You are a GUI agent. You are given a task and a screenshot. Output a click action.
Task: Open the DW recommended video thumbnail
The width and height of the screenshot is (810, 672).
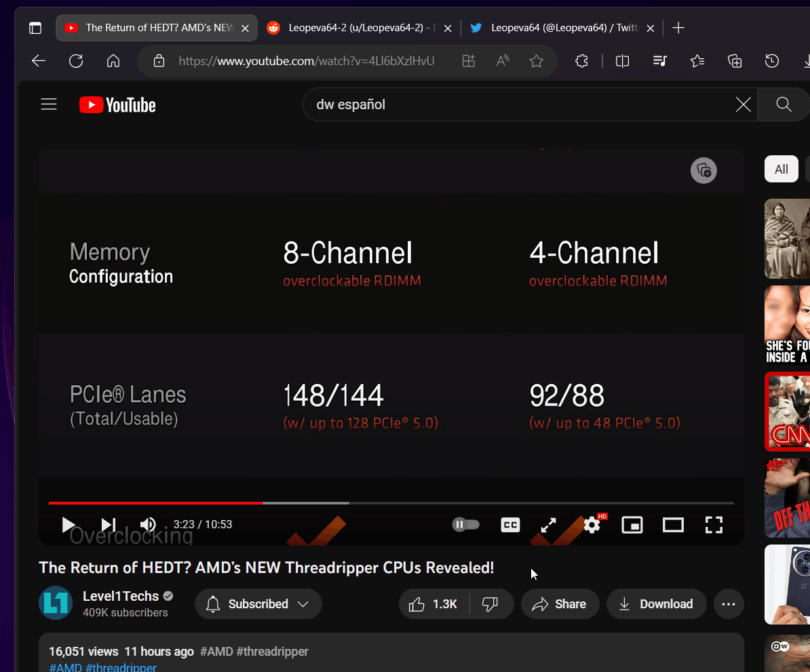tap(787, 654)
